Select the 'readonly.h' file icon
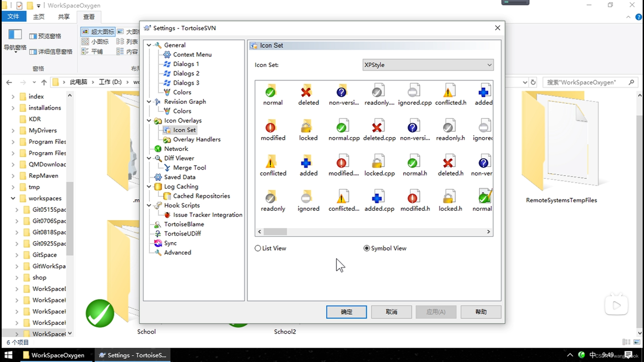 tap(449, 126)
